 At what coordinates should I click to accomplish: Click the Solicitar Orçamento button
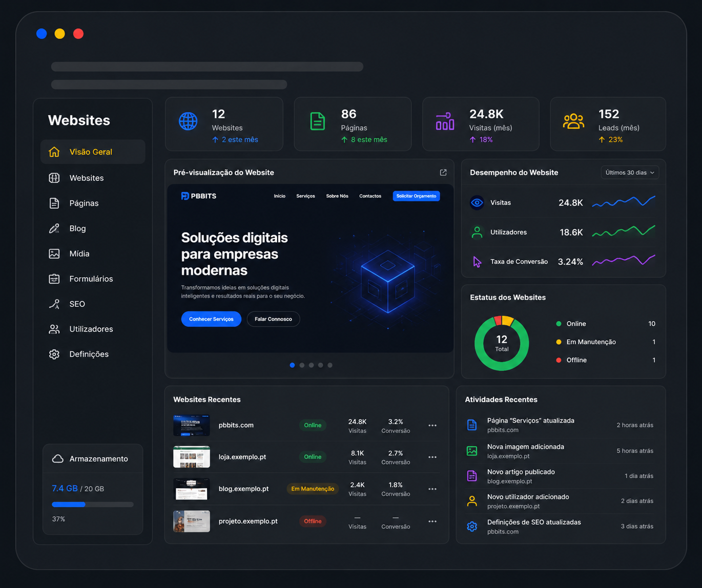(x=416, y=196)
